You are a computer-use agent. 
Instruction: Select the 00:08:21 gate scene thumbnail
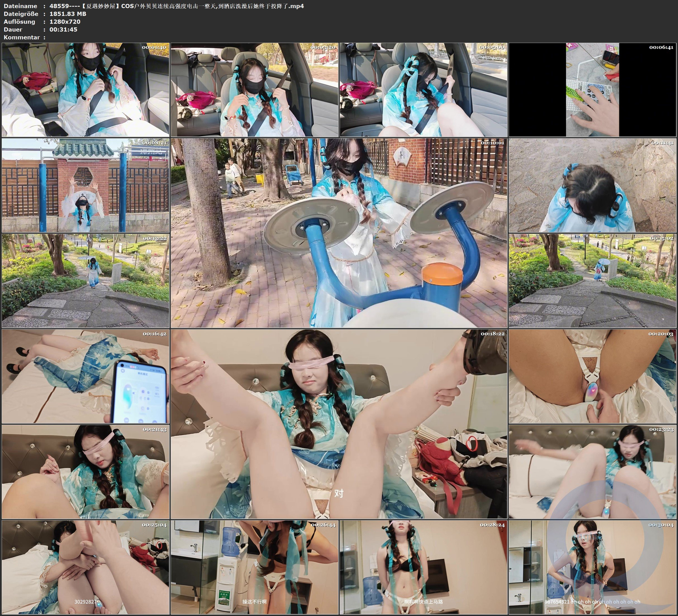(85, 185)
